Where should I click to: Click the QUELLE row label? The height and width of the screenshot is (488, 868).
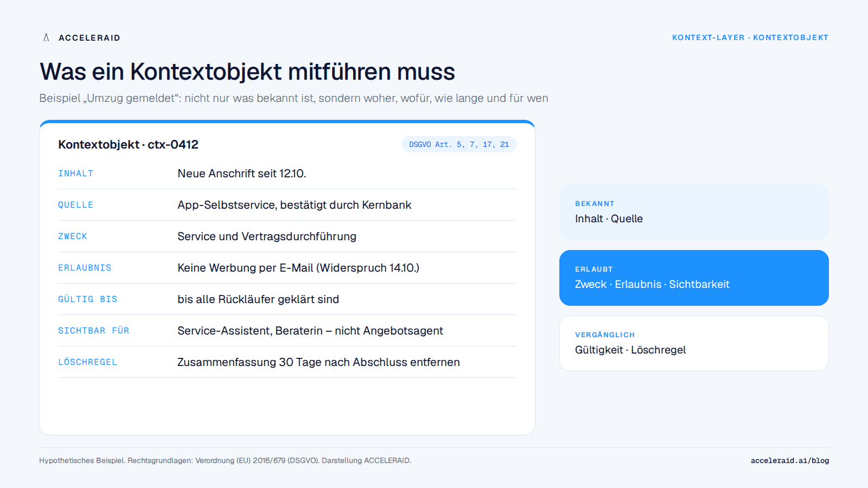[x=76, y=205]
